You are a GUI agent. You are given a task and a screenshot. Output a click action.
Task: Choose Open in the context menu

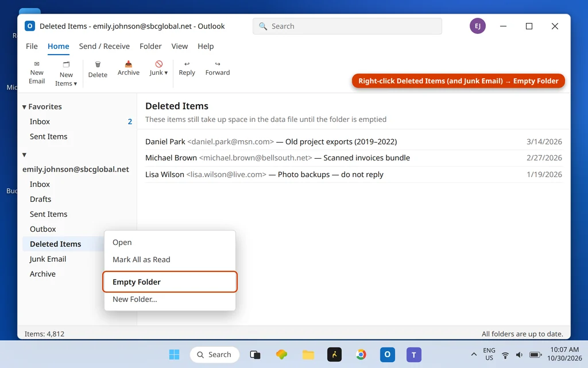tap(170, 243)
